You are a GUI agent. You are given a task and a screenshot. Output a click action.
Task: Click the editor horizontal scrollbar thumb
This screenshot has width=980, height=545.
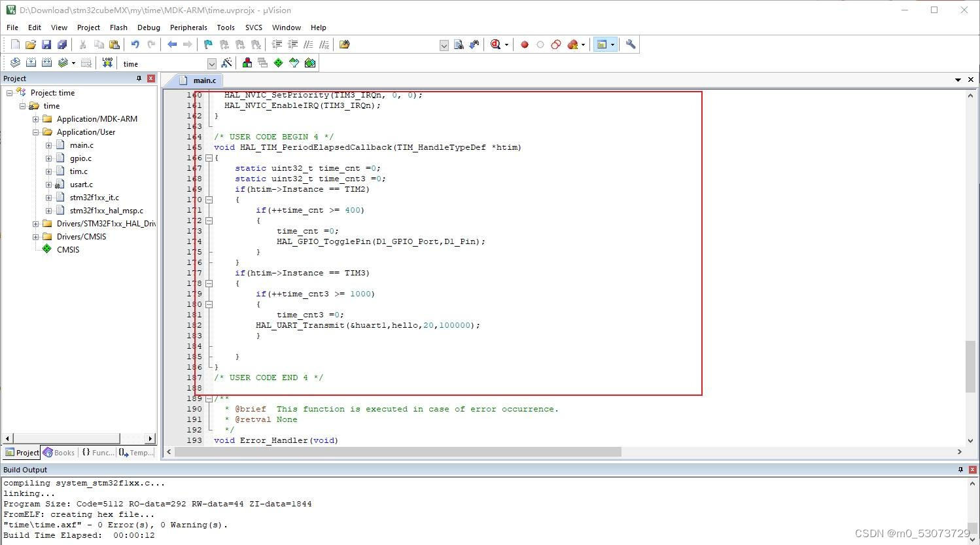pyautogui.click(x=398, y=452)
